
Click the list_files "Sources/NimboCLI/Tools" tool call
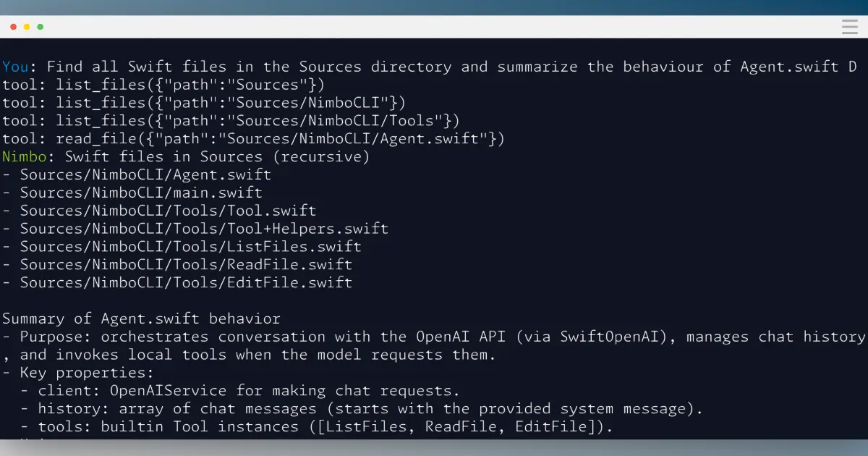231,121
